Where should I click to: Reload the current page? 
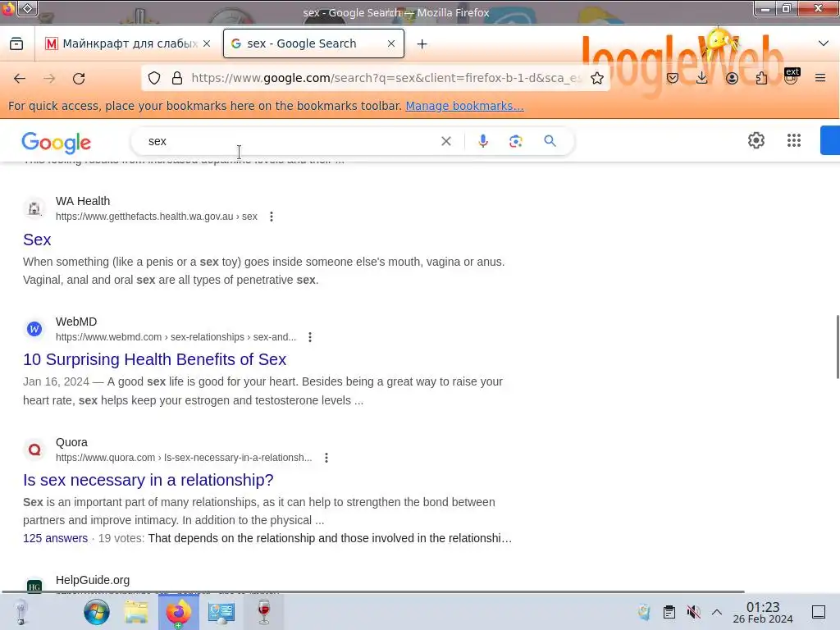79,78
